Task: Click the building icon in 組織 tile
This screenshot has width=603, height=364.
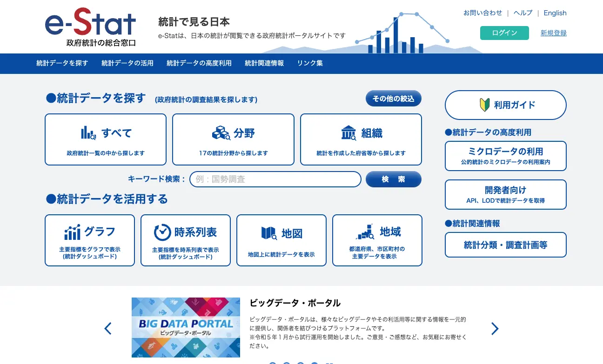Action: coord(348,133)
